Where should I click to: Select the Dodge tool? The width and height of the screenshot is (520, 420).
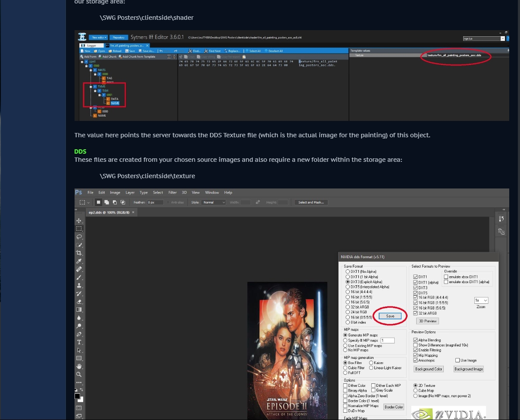79,326
